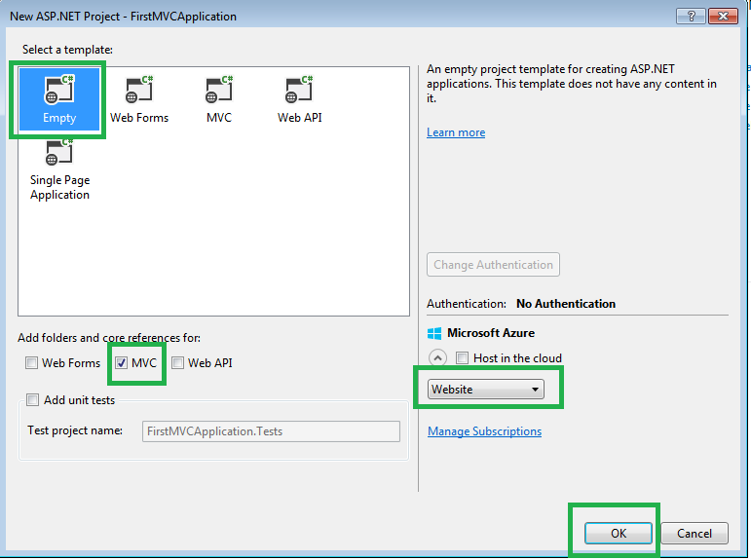Uncheck the MVC references checkbox
This screenshot has width=751, height=560.
tap(121, 363)
